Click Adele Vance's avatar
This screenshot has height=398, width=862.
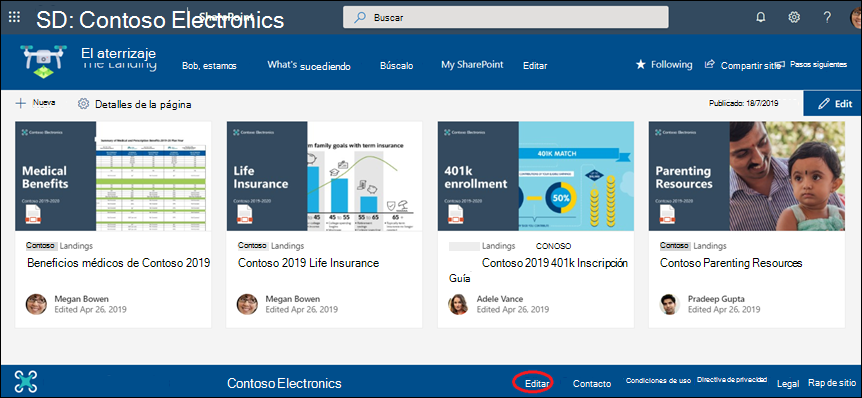coord(458,304)
